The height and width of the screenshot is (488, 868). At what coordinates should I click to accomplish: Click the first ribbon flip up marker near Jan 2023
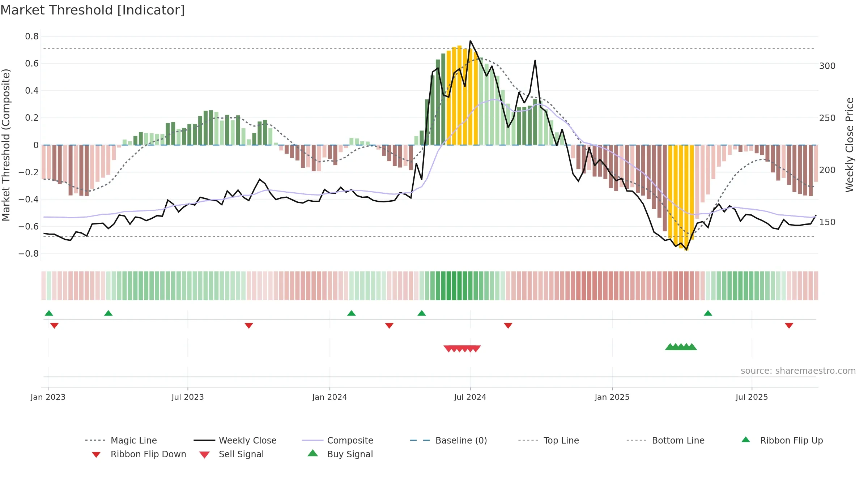(49, 313)
